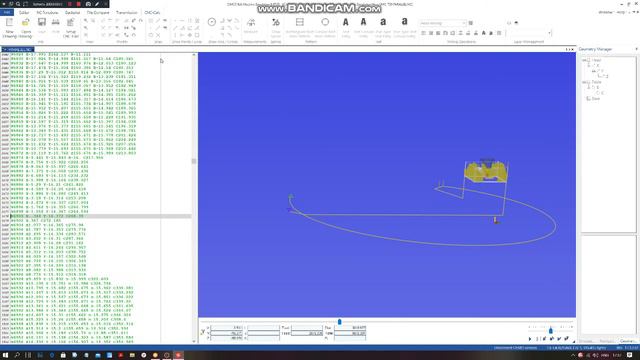Click the highlighted NC code line

coord(100,216)
